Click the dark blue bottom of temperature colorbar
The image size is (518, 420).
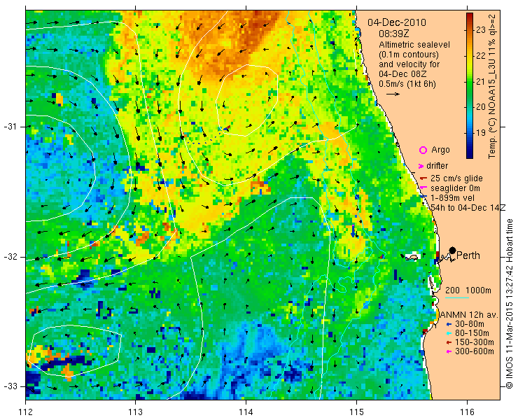[470, 155]
